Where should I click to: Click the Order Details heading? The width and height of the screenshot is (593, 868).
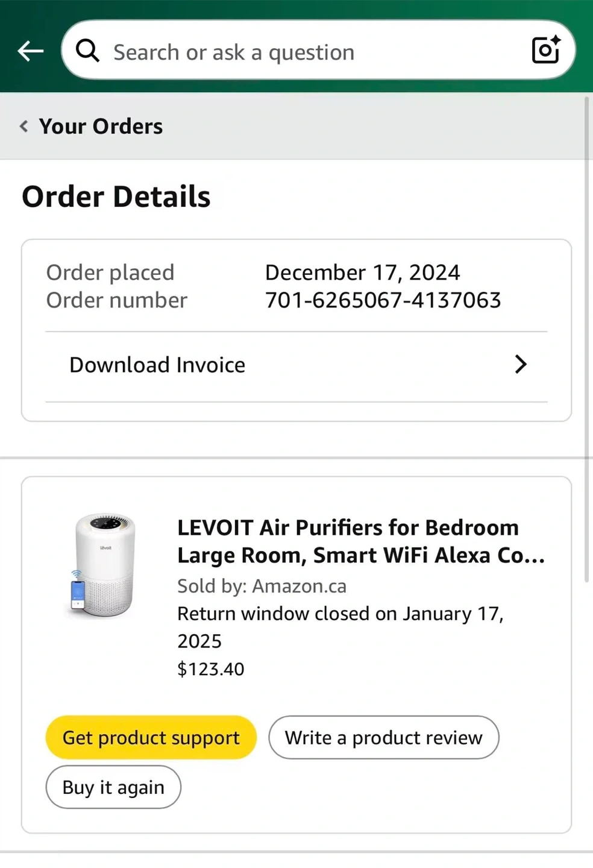click(x=116, y=197)
